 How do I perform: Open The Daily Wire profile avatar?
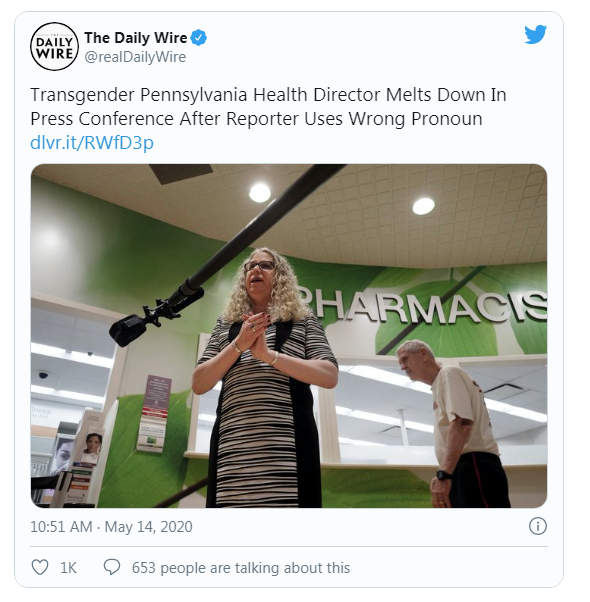coord(54,47)
